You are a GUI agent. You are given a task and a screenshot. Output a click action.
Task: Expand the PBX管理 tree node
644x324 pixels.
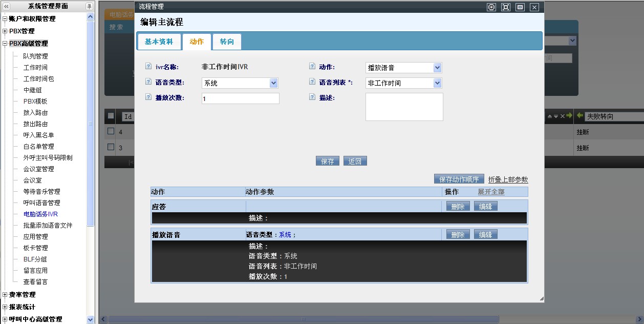pos(5,31)
